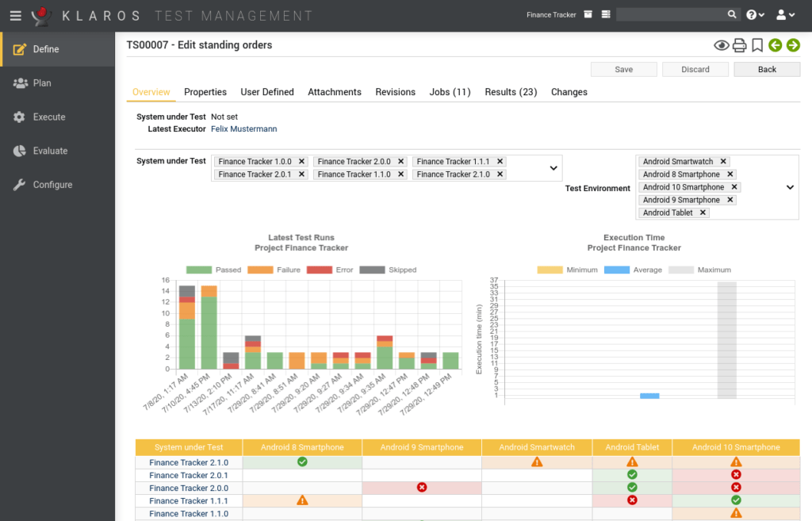The image size is (812, 521).
Task: Navigate back with the green left arrow icon
Action: point(775,45)
